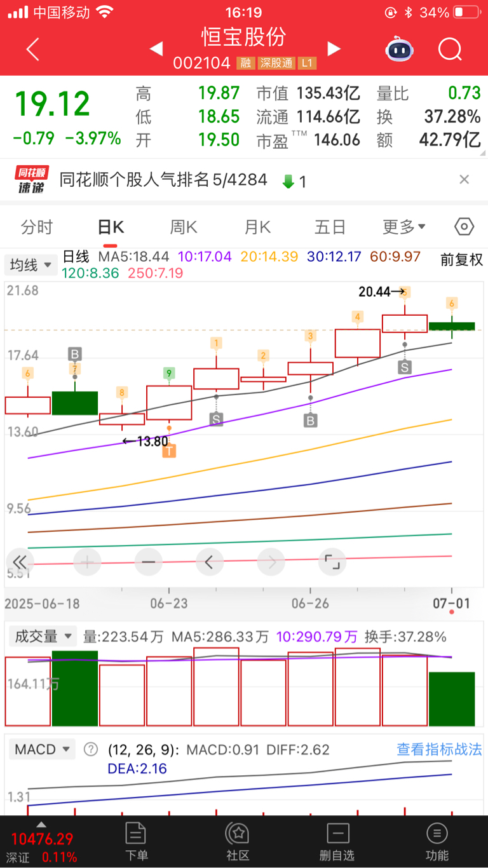Dismiss the popularity ranking banner
The height and width of the screenshot is (868, 488).
[x=464, y=180]
